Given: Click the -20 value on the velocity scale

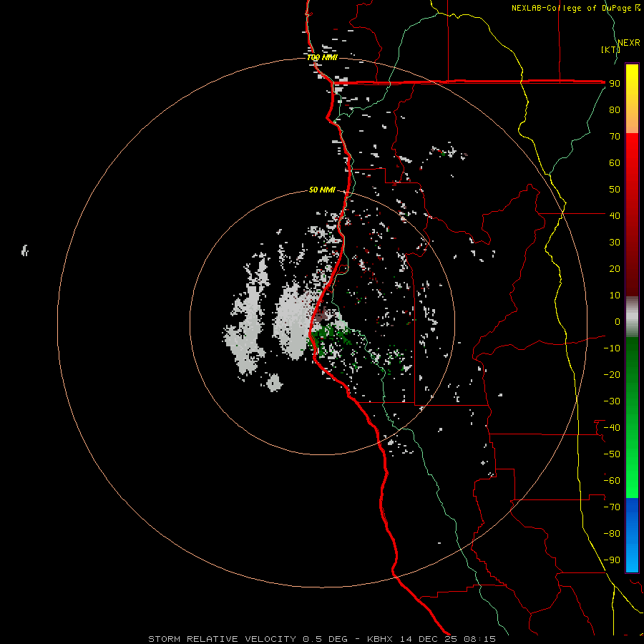Looking at the screenshot, I should [612, 374].
